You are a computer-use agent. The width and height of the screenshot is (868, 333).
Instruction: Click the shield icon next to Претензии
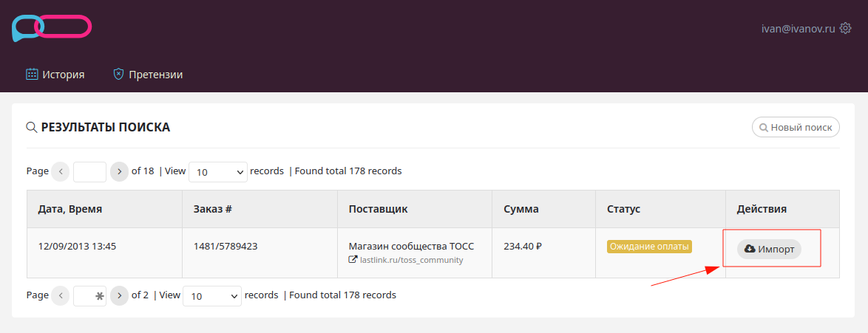tap(118, 74)
